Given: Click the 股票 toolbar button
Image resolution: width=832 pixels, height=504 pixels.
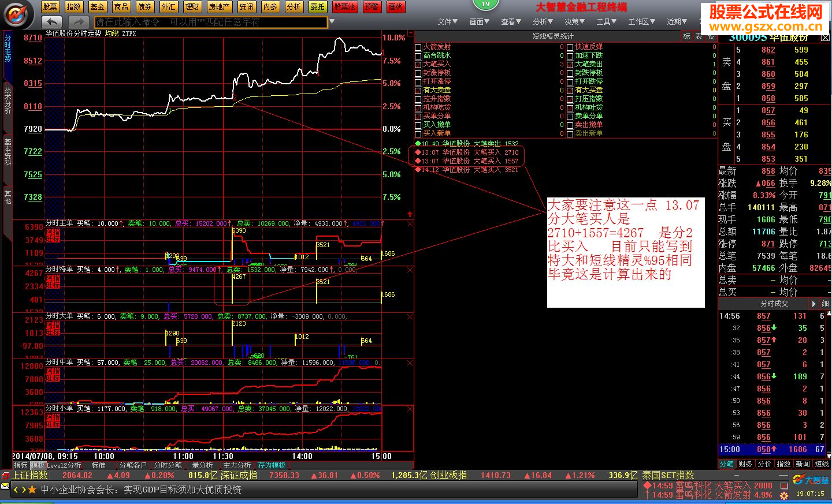Looking at the screenshot, I should tap(50, 7).
